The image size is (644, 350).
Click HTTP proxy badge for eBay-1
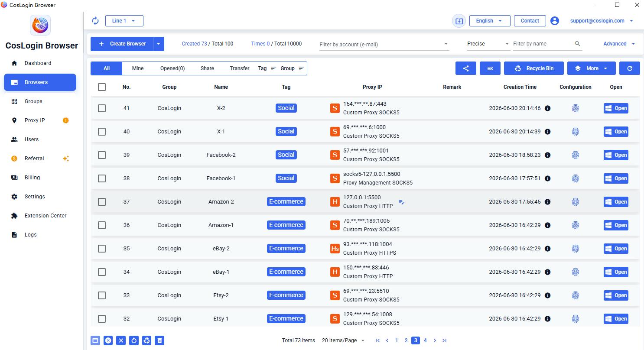tap(335, 272)
